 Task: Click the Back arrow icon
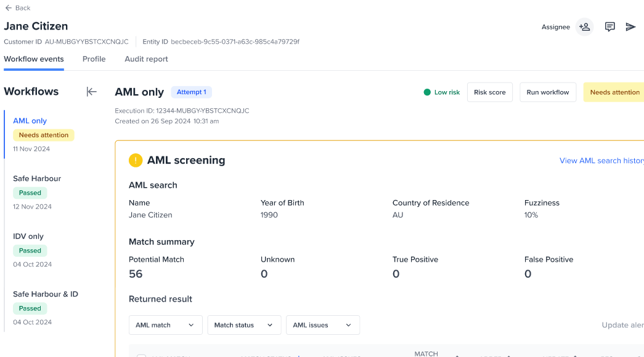point(8,8)
